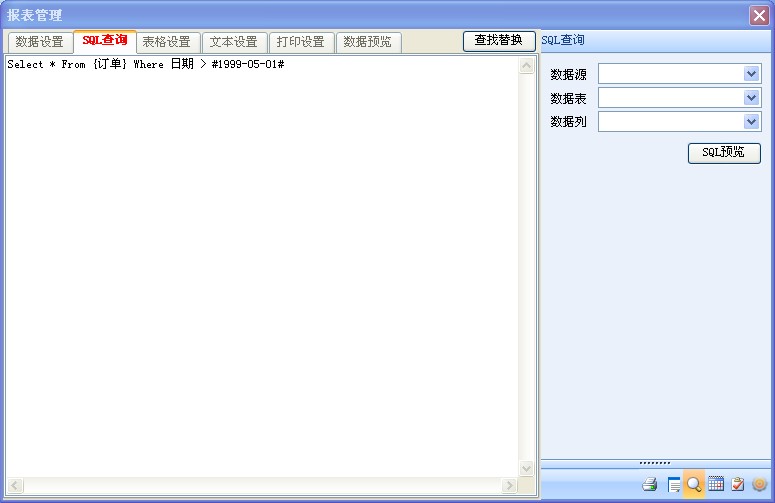Viewport: 775px width, 503px height.
Task: Go to the 文本设置 tab
Action: [x=233, y=42]
